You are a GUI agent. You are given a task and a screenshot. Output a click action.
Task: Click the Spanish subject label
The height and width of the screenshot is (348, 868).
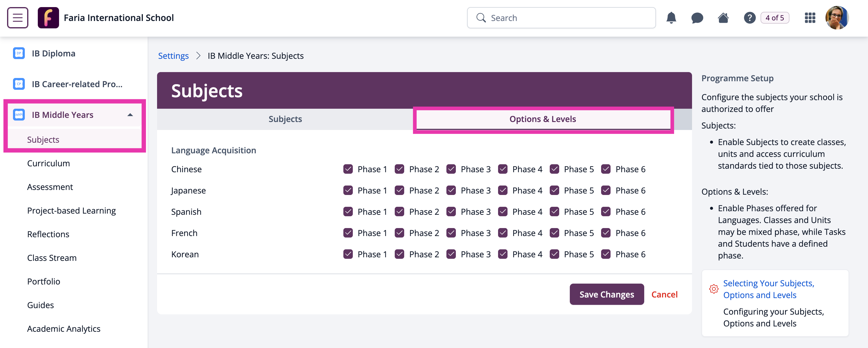pyautogui.click(x=186, y=212)
